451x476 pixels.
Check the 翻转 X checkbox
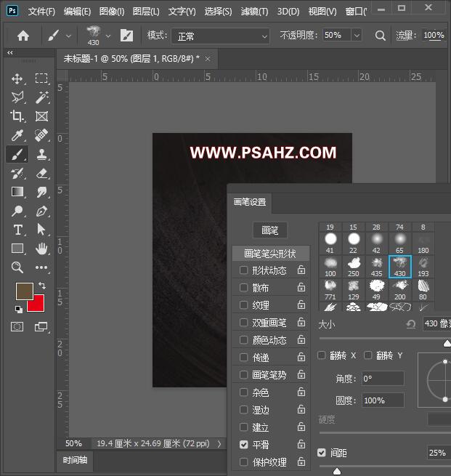pyautogui.click(x=322, y=355)
